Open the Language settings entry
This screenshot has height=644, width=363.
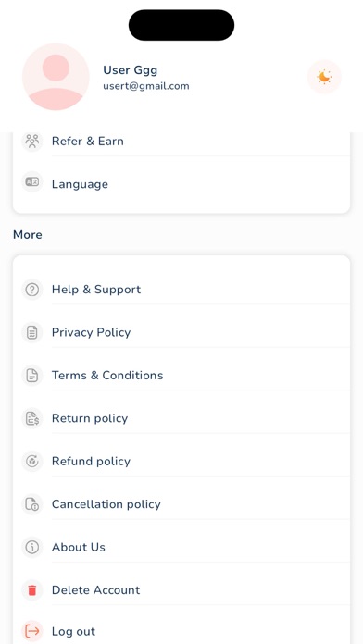[x=181, y=183]
